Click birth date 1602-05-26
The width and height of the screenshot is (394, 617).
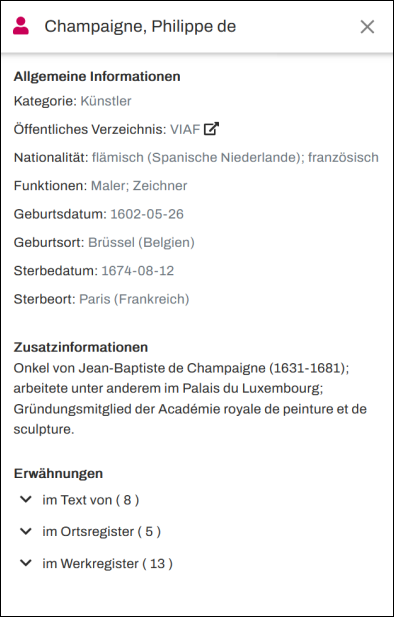tap(147, 214)
